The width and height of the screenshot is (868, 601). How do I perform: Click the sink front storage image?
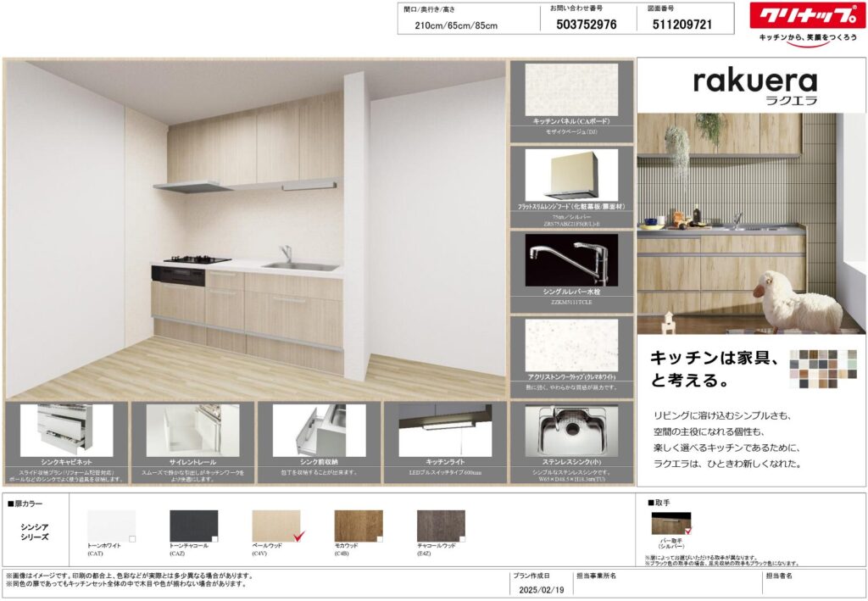pyautogui.click(x=319, y=430)
